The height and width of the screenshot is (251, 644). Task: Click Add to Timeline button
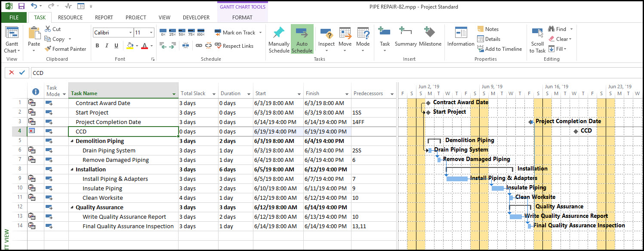(499, 49)
